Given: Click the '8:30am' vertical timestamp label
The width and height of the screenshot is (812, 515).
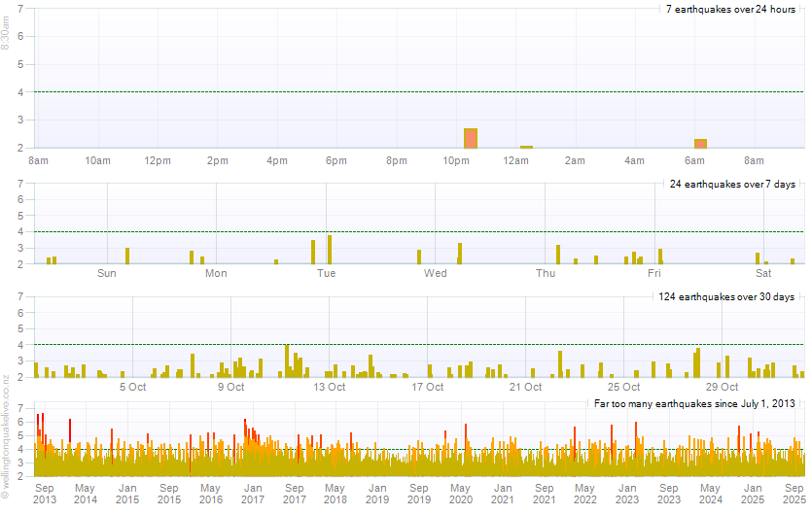Looking at the screenshot, I should [6, 31].
